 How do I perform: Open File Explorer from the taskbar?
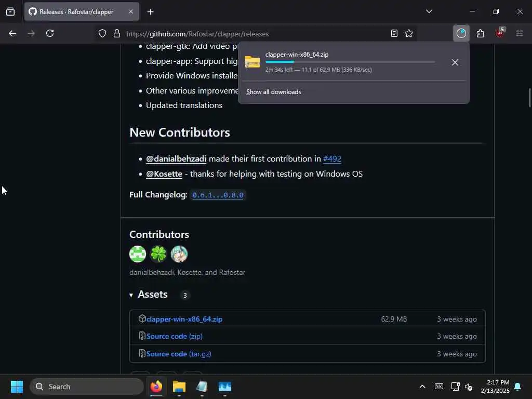179,387
